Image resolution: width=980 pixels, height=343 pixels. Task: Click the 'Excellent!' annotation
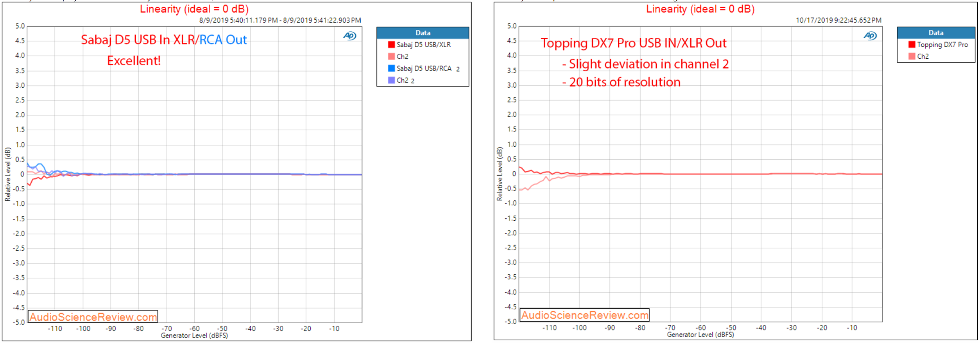(x=134, y=61)
